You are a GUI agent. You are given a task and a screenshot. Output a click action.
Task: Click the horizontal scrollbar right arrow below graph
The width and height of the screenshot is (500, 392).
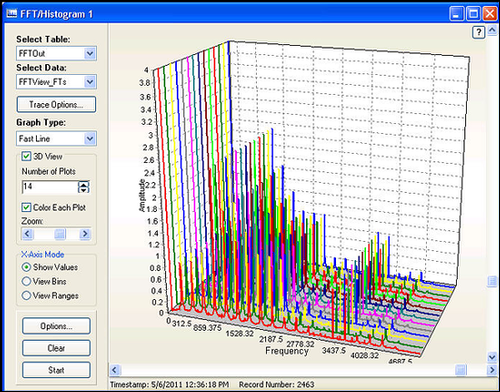492,369
